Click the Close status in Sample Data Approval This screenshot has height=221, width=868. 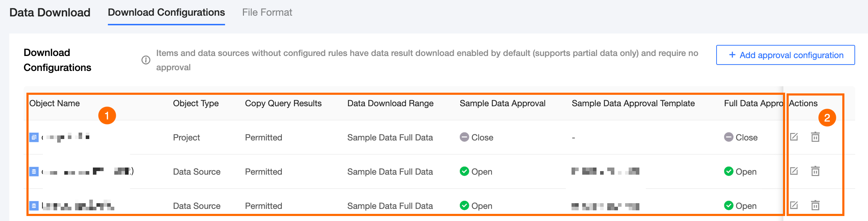coord(477,137)
